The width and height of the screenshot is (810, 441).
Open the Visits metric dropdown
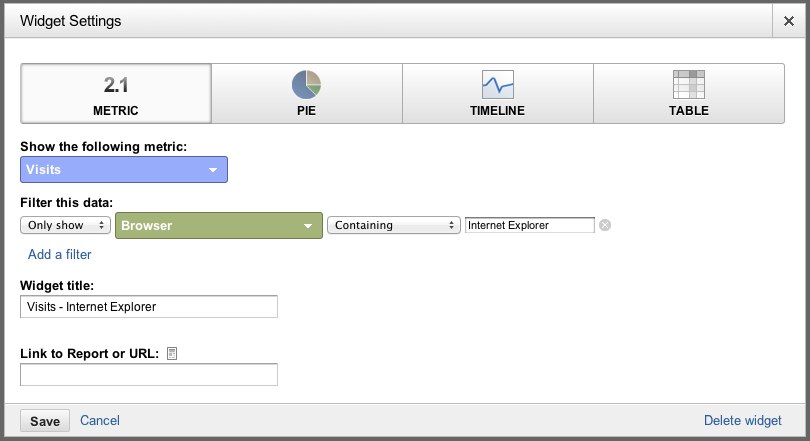(124, 169)
